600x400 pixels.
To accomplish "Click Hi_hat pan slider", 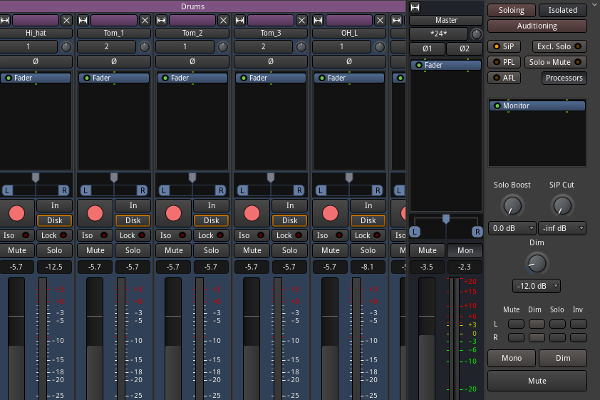I will [x=36, y=185].
